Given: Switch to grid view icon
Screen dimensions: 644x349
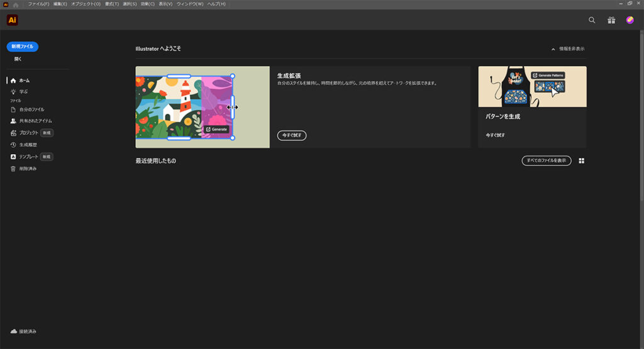Looking at the screenshot, I should (x=581, y=160).
